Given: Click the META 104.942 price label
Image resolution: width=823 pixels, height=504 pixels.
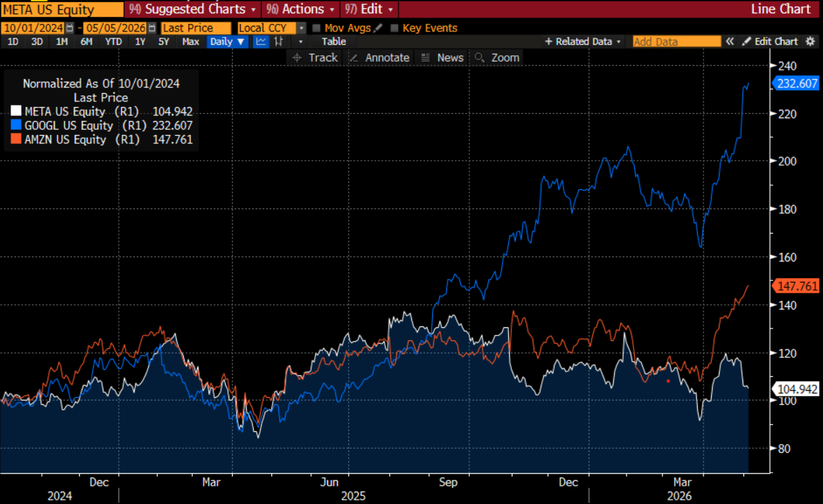Looking at the screenshot, I should click(796, 389).
